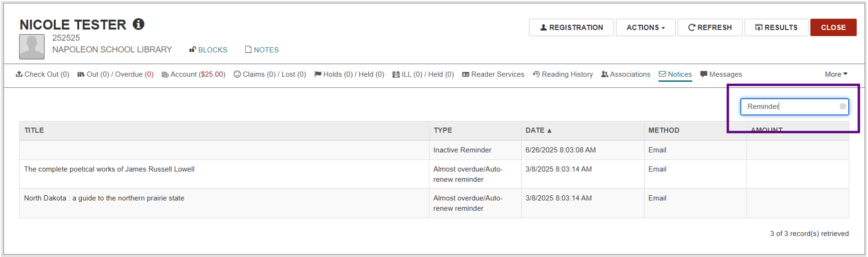Open the Account ($25.00) tab
868x257 pixels.
click(193, 74)
